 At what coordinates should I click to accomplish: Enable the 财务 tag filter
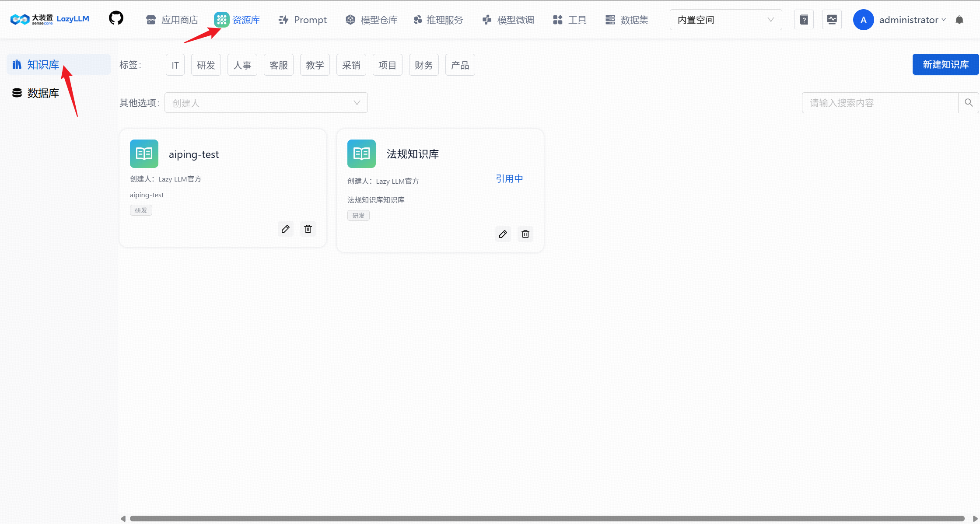click(423, 64)
